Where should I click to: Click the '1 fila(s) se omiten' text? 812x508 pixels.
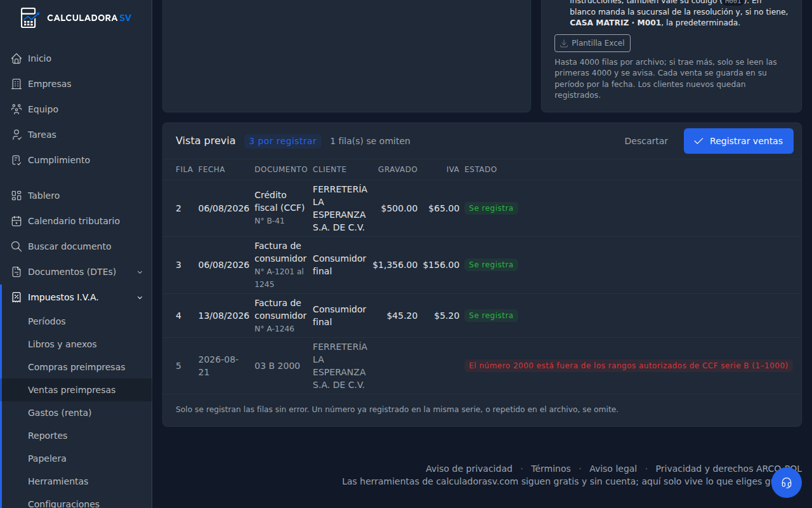(x=370, y=141)
